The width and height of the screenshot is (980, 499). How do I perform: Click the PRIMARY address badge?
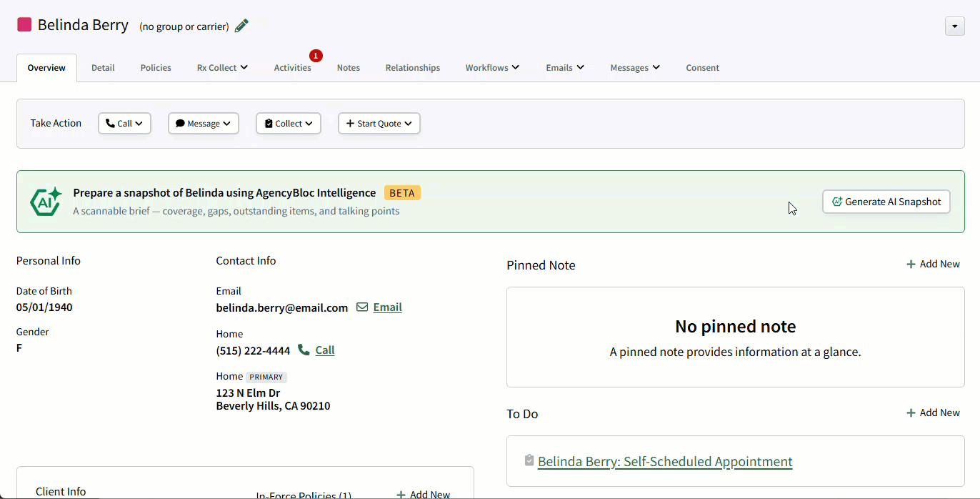[266, 377]
